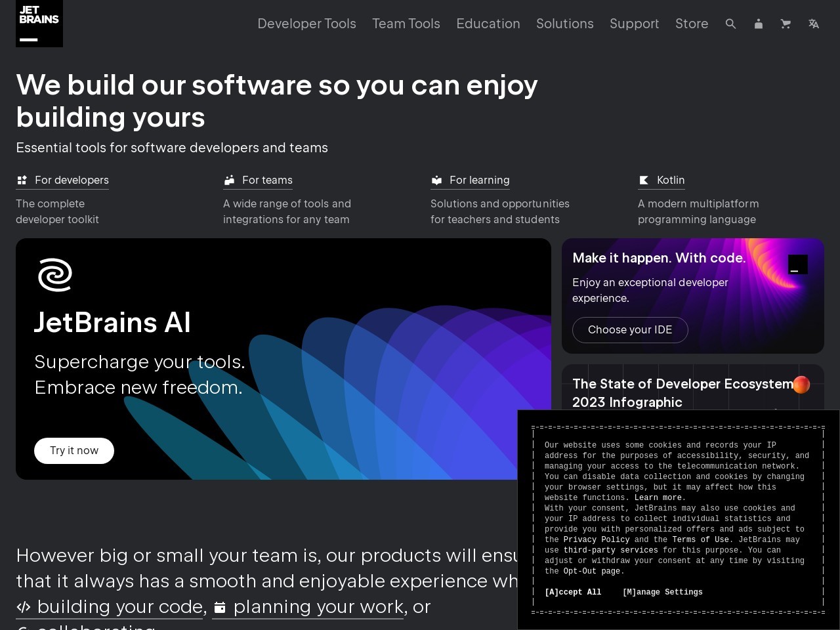Expand the Developer Tools menu
840x630 pixels.
pyautogui.click(x=306, y=24)
